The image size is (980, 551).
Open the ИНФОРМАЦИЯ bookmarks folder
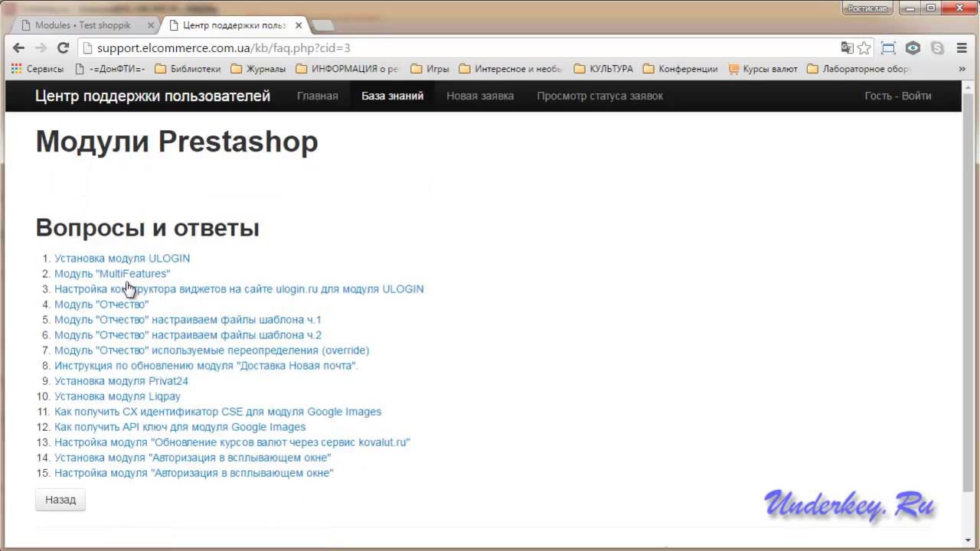click(348, 69)
